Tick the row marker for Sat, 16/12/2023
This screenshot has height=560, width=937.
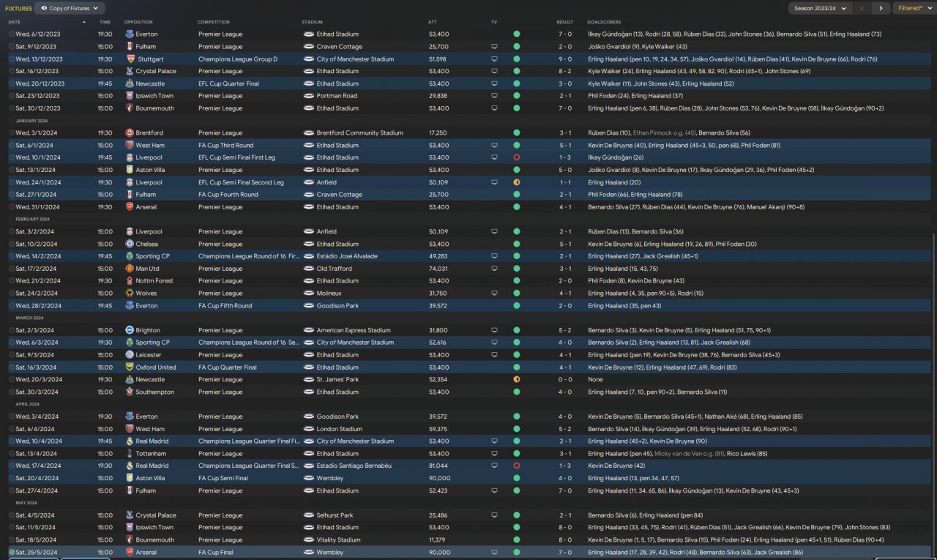(x=12, y=72)
